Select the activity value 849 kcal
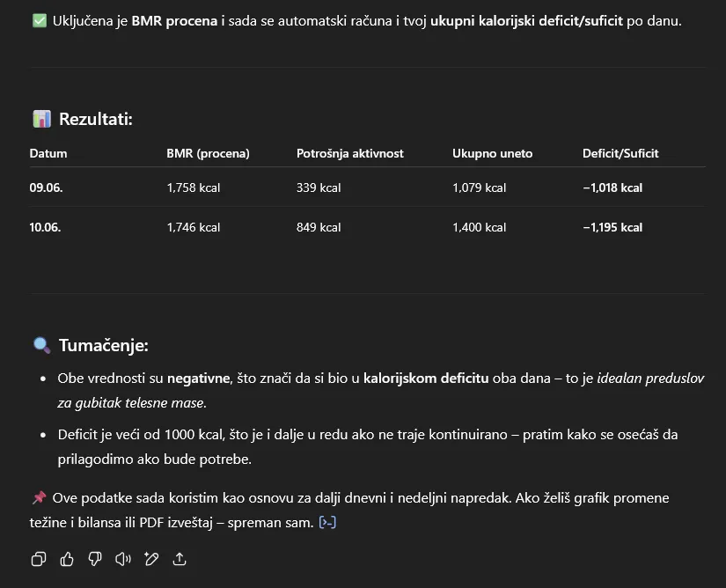Viewport: 726px width, 588px height. [x=319, y=227]
